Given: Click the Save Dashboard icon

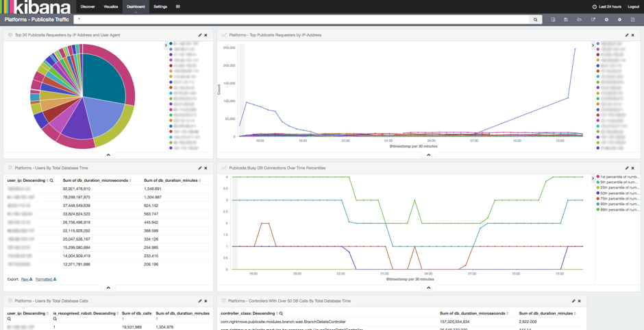Looking at the screenshot, I should pos(566,19).
